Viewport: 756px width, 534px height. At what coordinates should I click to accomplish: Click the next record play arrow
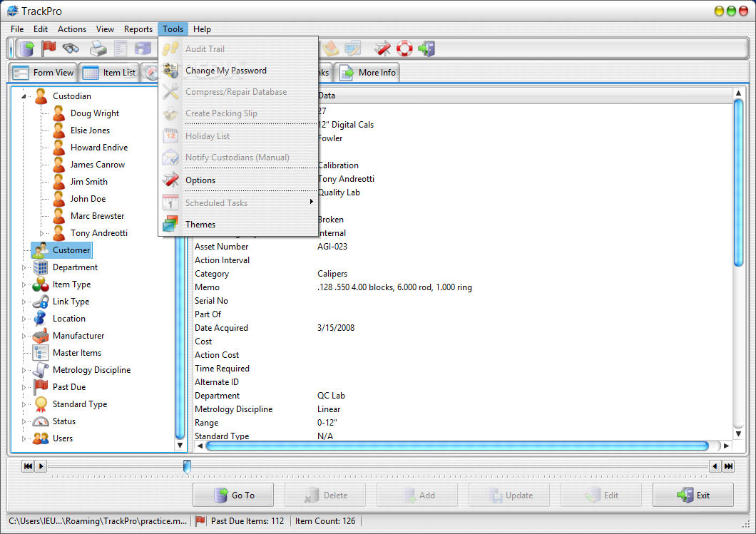(41, 466)
